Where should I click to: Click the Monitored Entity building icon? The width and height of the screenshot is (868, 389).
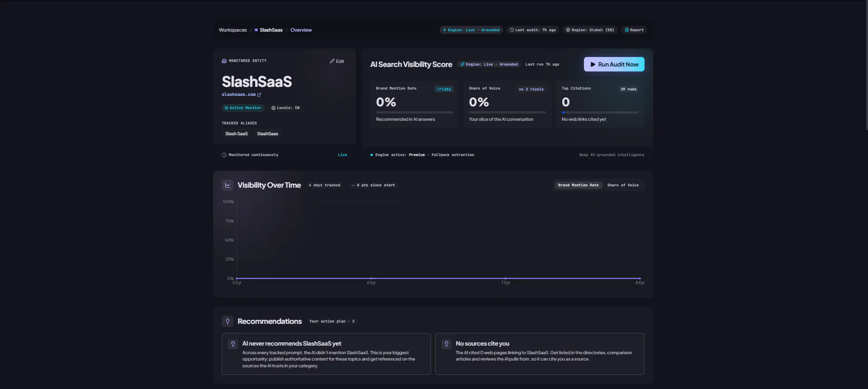pyautogui.click(x=224, y=61)
